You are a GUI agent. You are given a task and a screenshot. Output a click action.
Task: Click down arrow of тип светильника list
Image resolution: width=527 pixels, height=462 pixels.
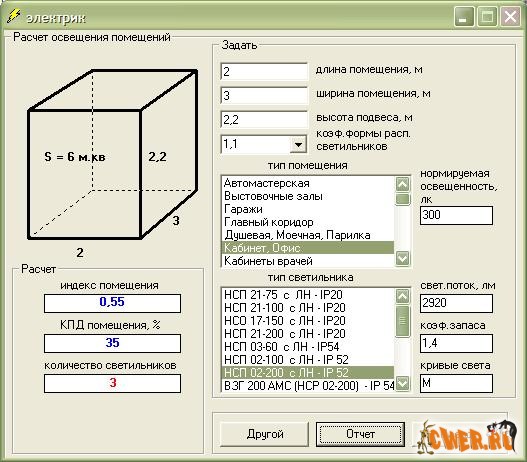pyautogui.click(x=402, y=383)
